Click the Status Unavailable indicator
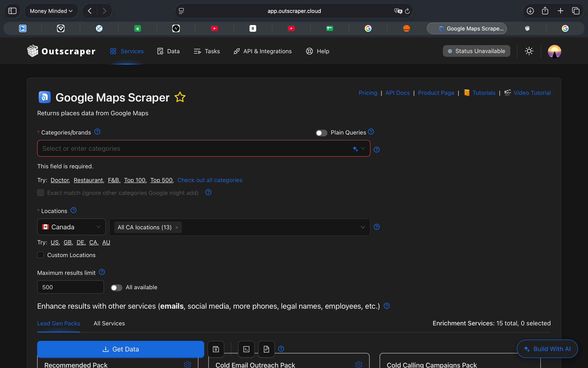Screen dimensions: 588x368 click(x=476, y=51)
